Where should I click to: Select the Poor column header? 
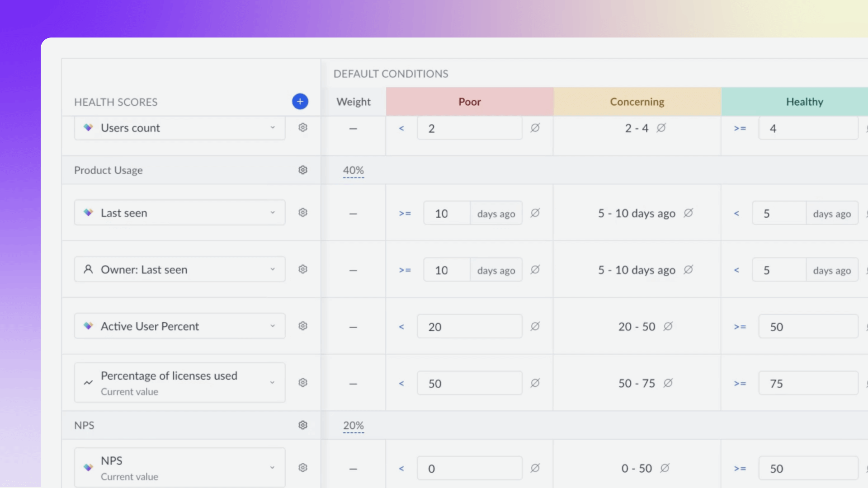point(469,101)
